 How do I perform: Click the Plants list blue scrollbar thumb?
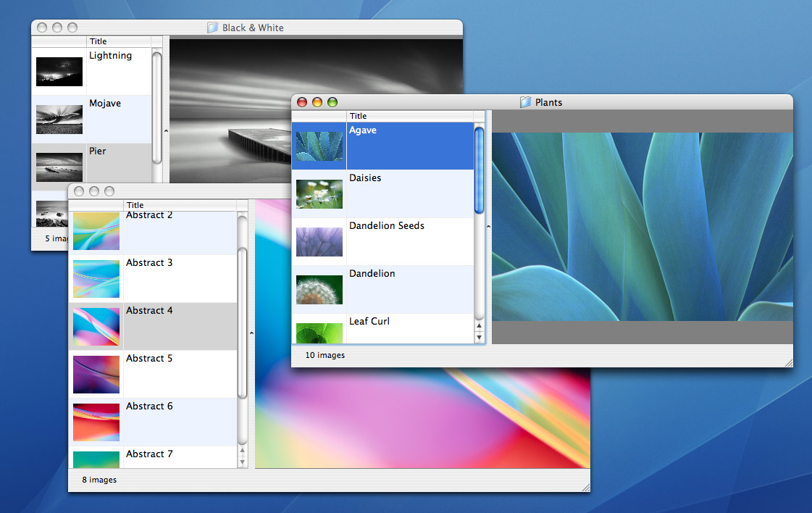pos(479,170)
